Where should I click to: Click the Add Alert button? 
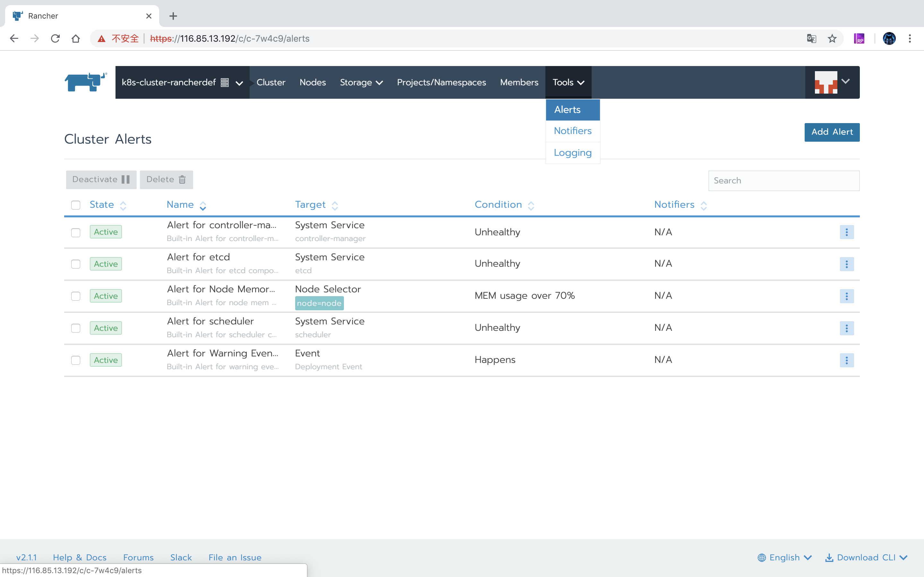tap(832, 132)
